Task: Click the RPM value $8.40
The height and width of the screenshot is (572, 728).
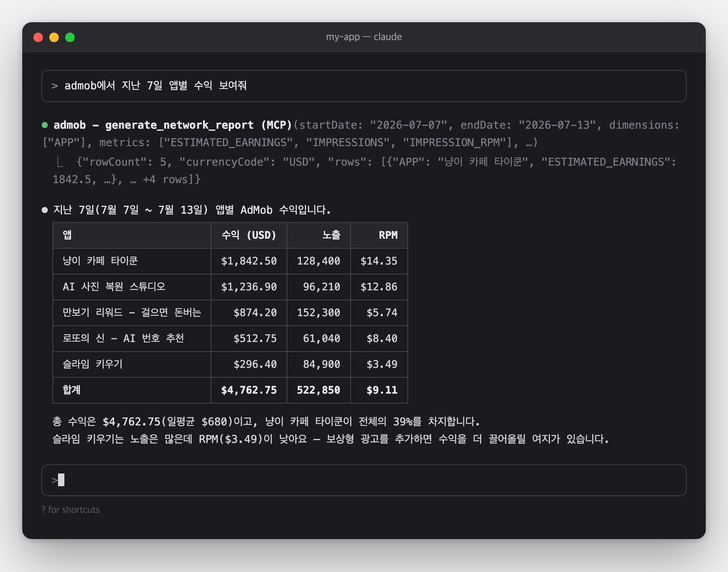Action: coord(382,338)
